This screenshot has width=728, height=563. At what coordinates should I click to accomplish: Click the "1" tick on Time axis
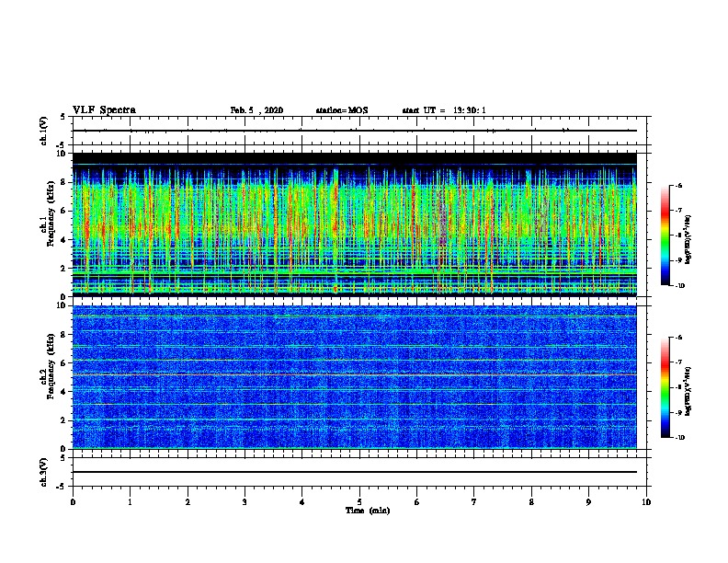point(130,502)
